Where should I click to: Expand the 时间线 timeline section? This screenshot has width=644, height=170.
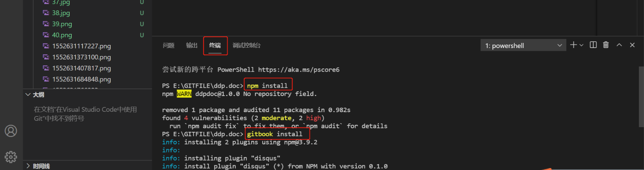(x=28, y=166)
